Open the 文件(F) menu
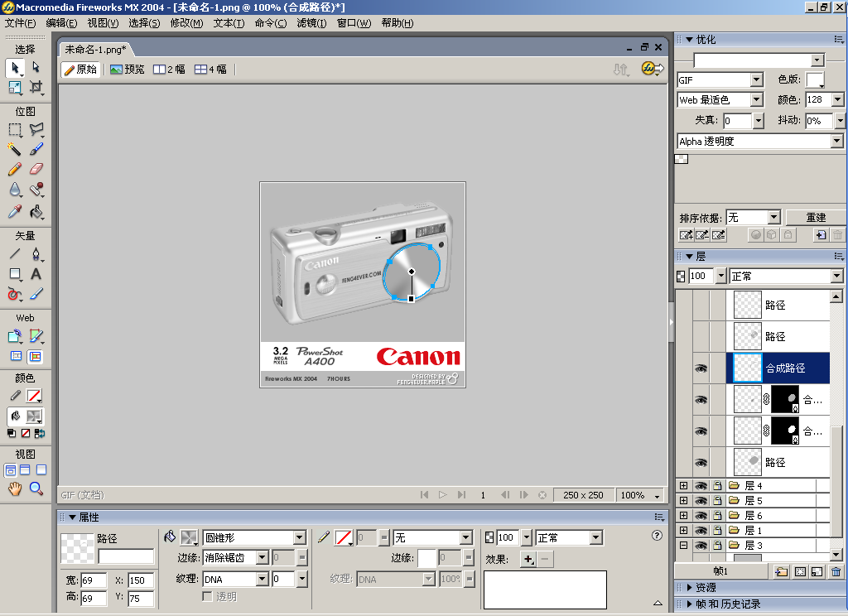The image size is (848, 616). [21, 22]
